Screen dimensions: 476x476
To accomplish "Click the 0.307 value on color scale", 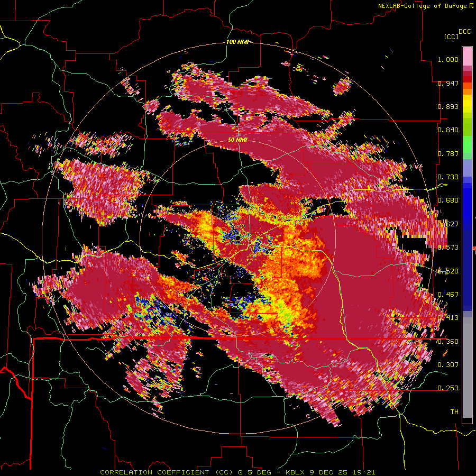I will click(448, 364).
